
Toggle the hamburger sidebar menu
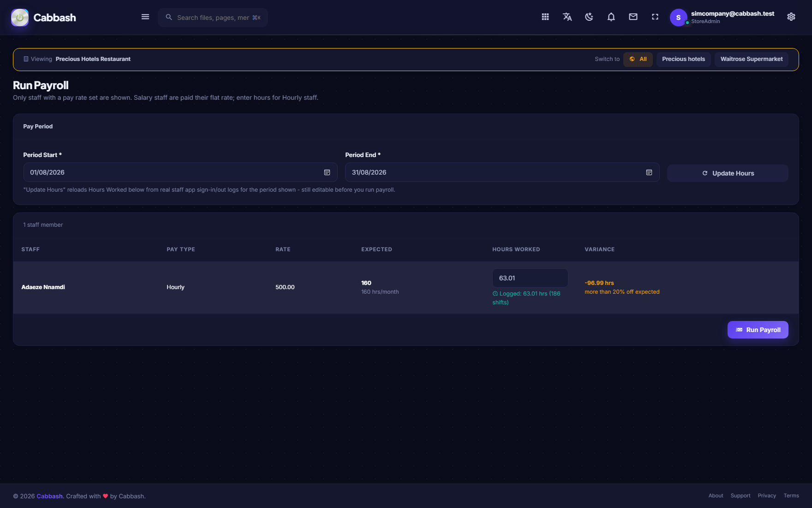145,17
